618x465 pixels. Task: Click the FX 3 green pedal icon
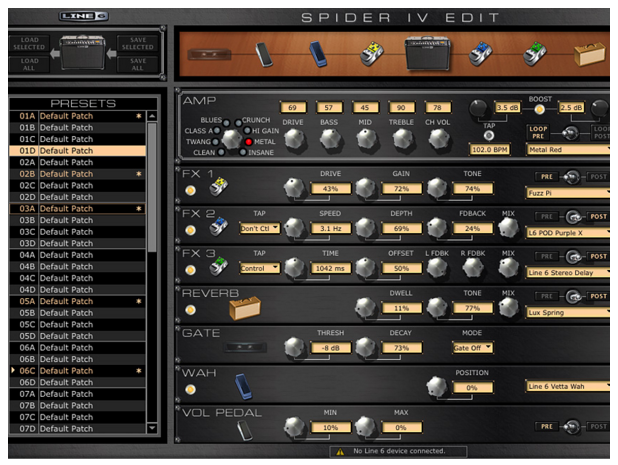[219, 266]
